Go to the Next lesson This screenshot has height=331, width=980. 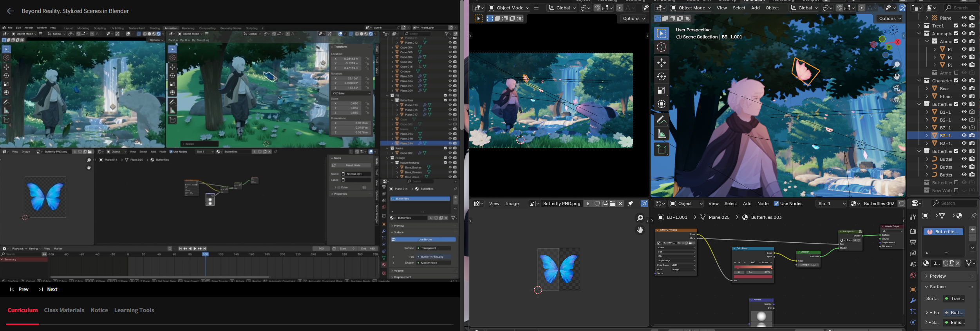tap(48, 289)
